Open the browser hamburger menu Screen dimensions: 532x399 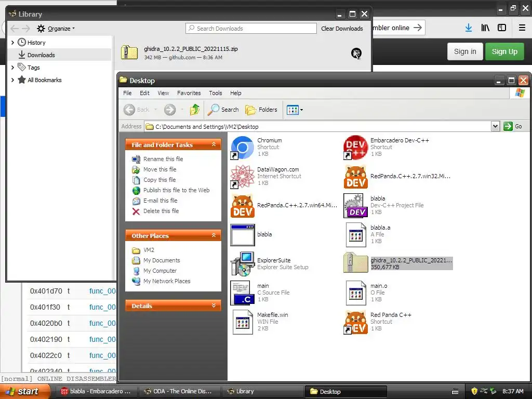point(522,28)
